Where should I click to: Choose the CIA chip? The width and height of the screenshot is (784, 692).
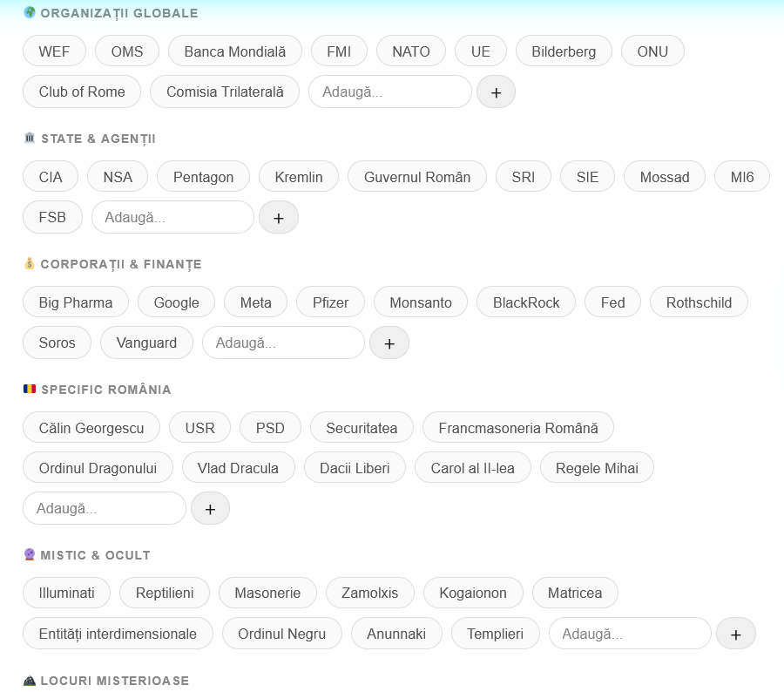point(51,177)
